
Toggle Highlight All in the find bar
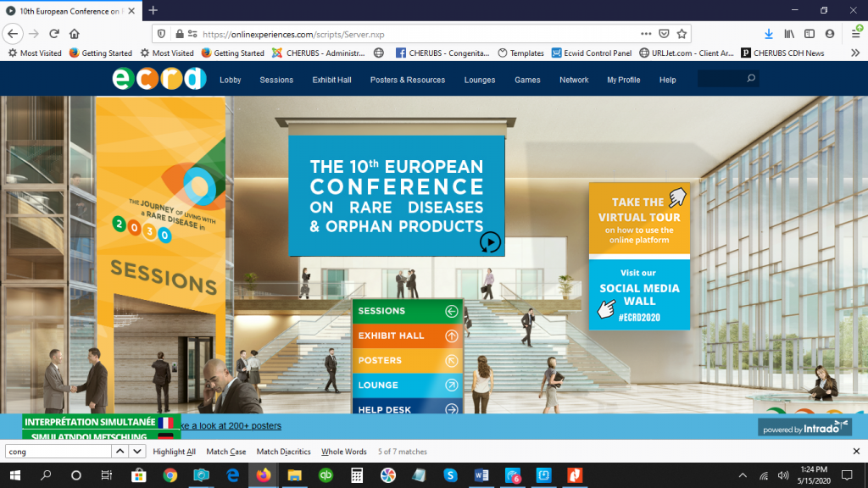click(x=173, y=452)
